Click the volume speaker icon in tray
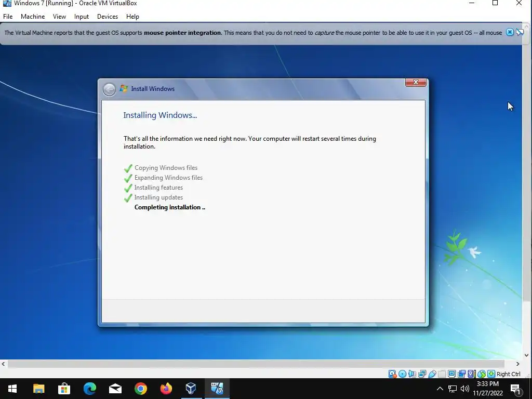This screenshot has width=532, height=399. 465,389
